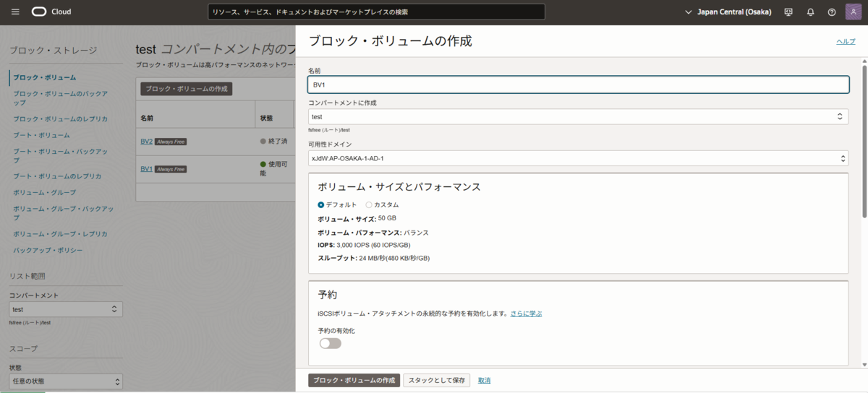Open the コンパートメントに作成 dropdown
The image size is (868, 393).
pyautogui.click(x=578, y=116)
